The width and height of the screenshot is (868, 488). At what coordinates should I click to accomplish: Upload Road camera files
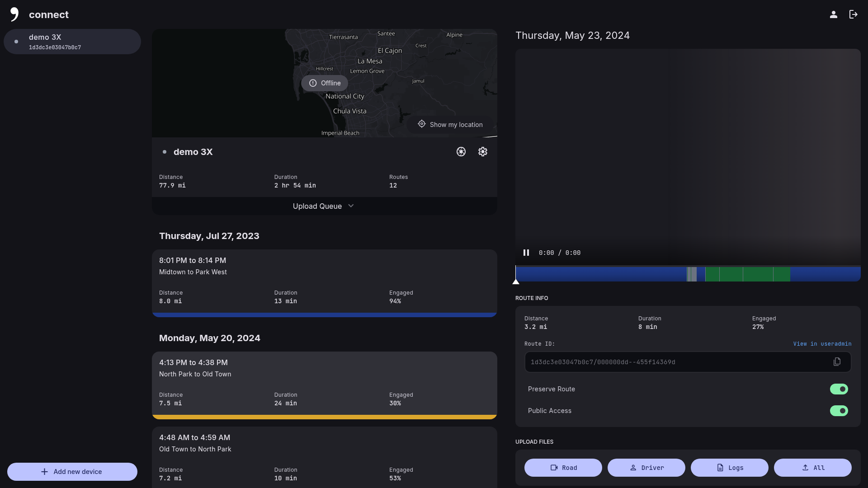tap(563, 468)
